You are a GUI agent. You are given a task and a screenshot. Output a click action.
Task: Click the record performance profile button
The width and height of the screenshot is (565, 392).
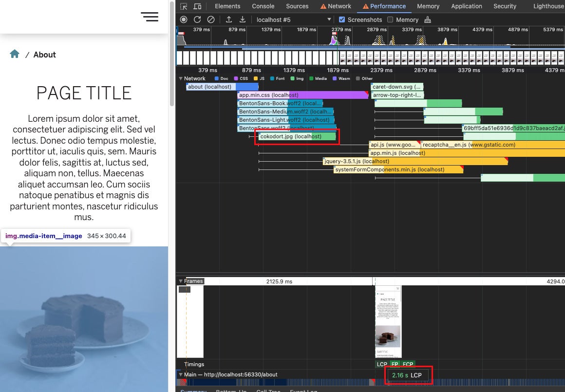(x=184, y=19)
